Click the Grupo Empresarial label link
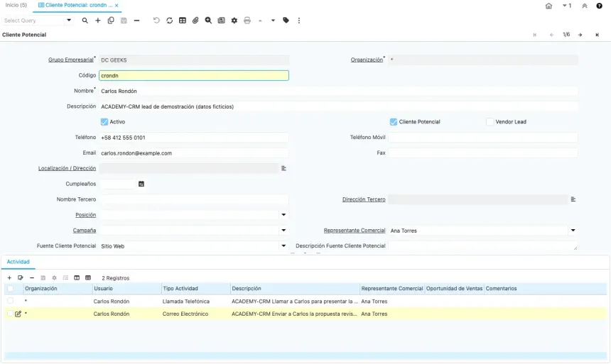The width and height of the screenshot is (611, 364). (x=71, y=60)
